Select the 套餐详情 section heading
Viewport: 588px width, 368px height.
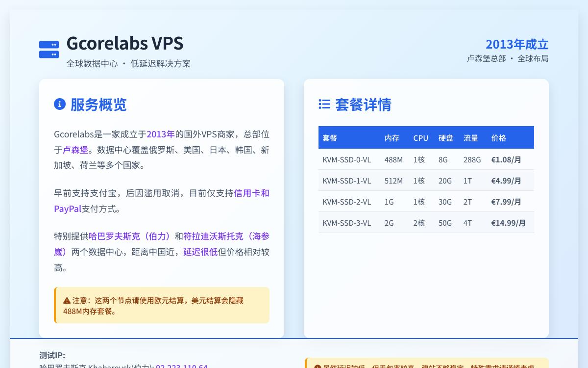(x=363, y=105)
